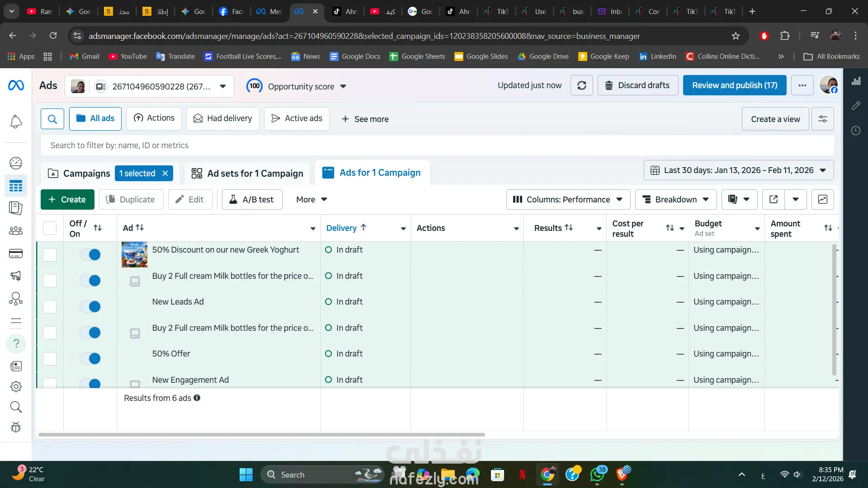Open the date range selector dropdown

tap(738, 170)
